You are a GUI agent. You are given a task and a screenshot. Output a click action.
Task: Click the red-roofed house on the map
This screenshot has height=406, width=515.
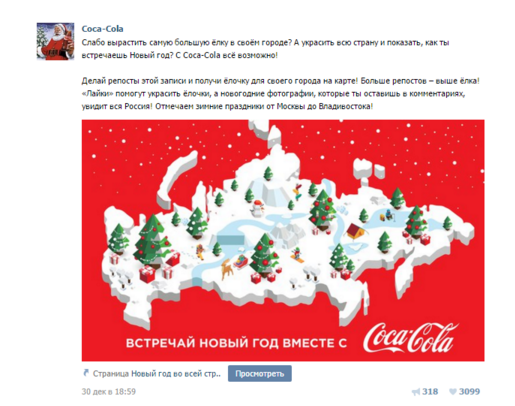coord(356,231)
